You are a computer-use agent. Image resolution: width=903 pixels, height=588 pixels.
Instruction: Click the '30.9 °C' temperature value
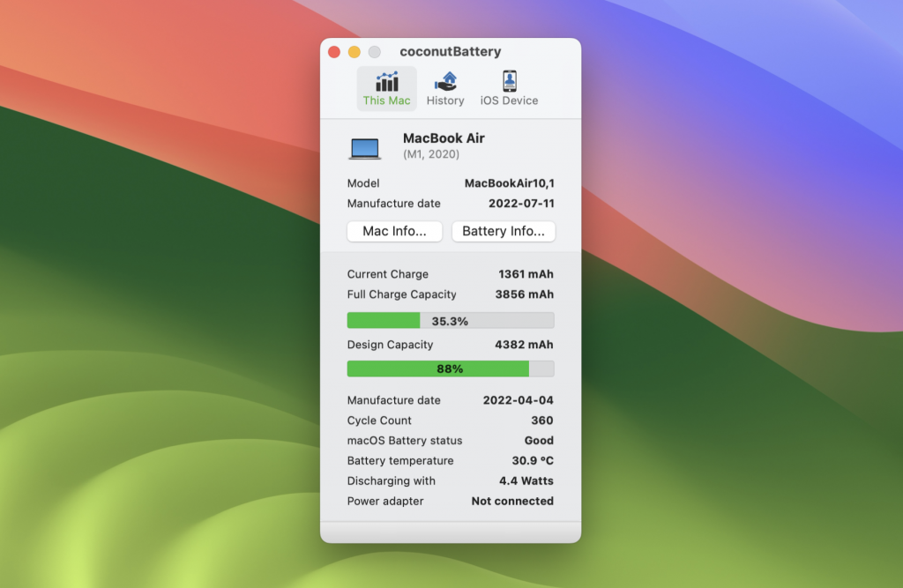tap(533, 461)
